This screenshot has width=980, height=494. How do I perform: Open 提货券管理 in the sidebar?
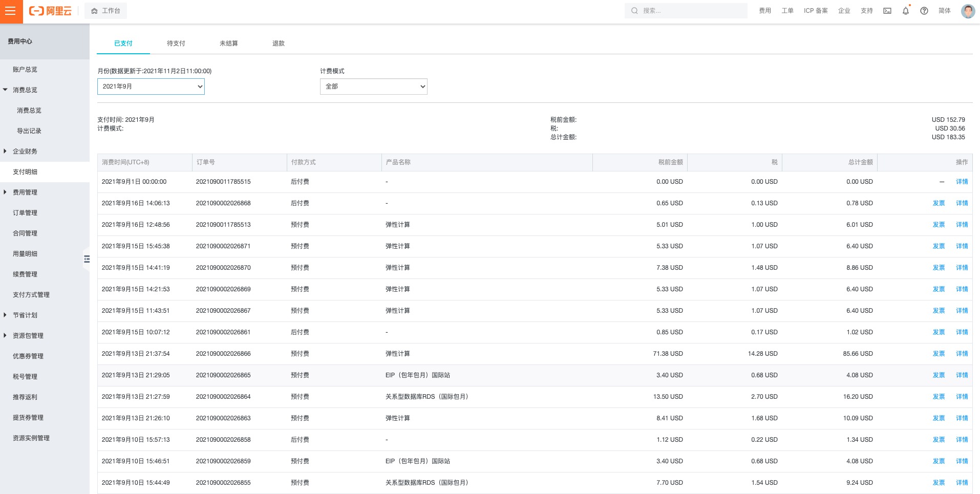pyautogui.click(x=28, y=418)
